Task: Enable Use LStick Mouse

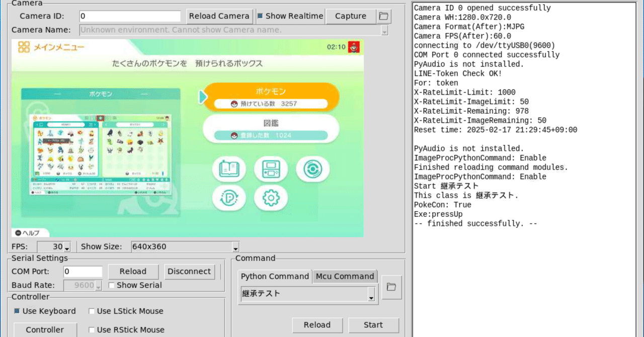Action: 92,311
